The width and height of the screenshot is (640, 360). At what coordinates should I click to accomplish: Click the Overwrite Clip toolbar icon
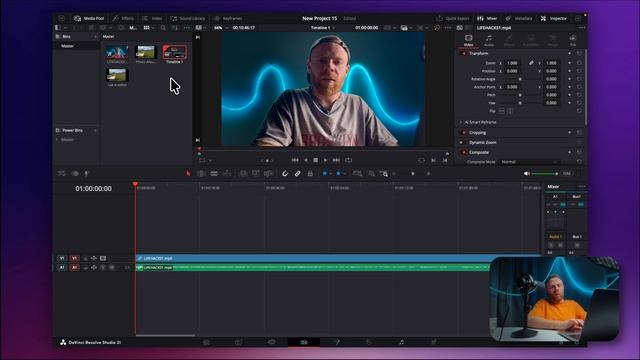[x=256, y=173]
